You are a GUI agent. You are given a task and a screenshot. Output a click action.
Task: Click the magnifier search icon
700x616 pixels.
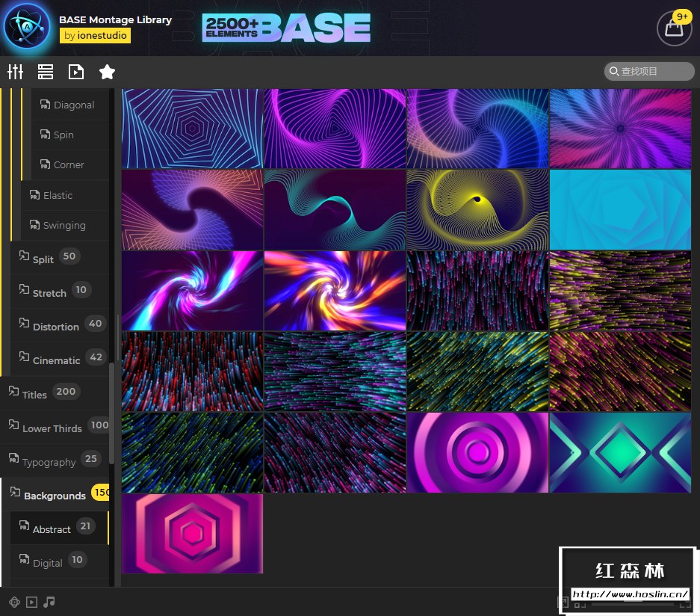point(614,71)
